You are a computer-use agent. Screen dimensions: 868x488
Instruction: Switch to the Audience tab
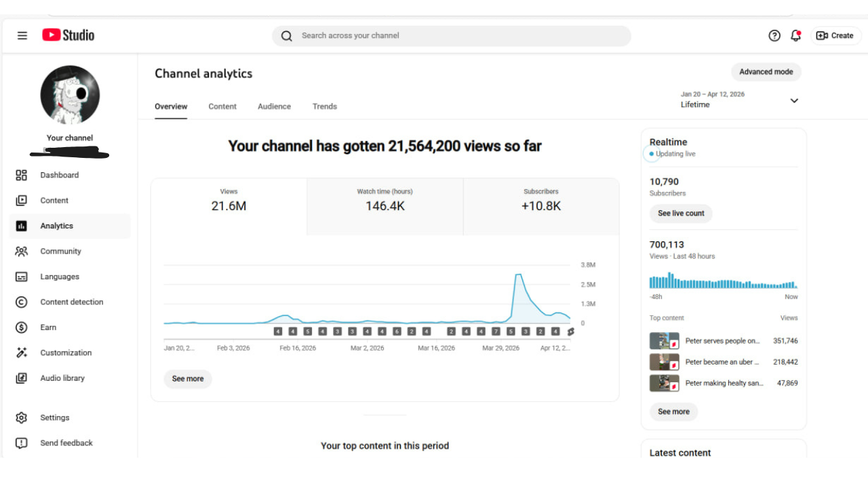(x=274, y=106)
